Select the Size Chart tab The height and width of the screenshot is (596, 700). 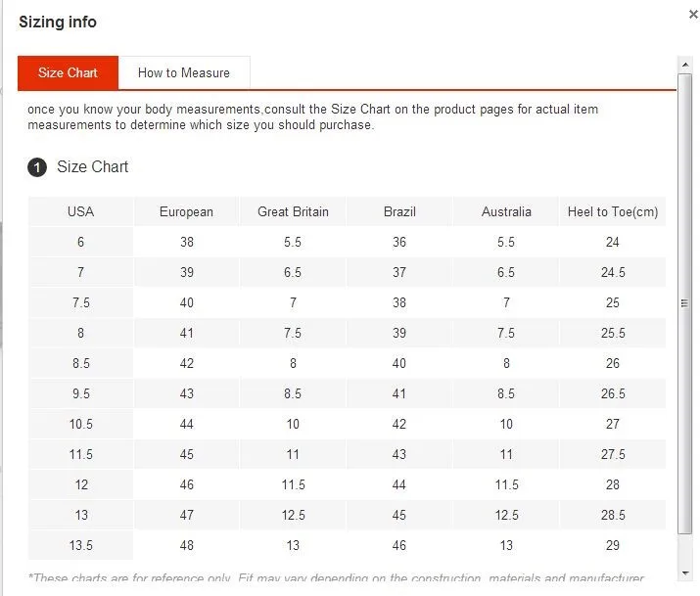coord(68,72)
